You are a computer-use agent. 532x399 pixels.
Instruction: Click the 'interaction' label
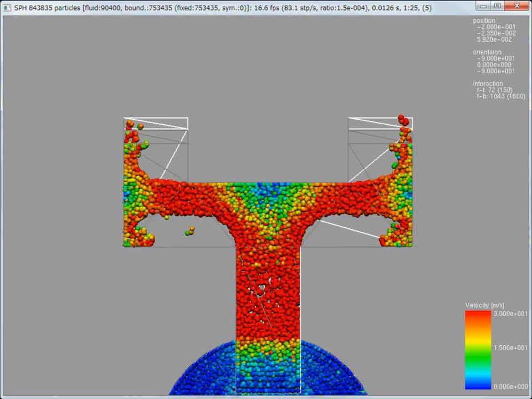coord(488,84)
